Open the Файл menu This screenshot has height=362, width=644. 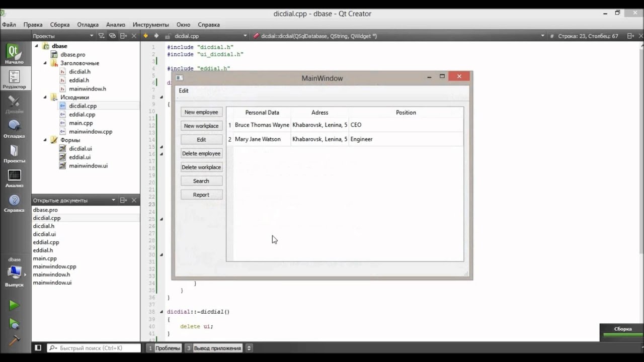(9, 25)
